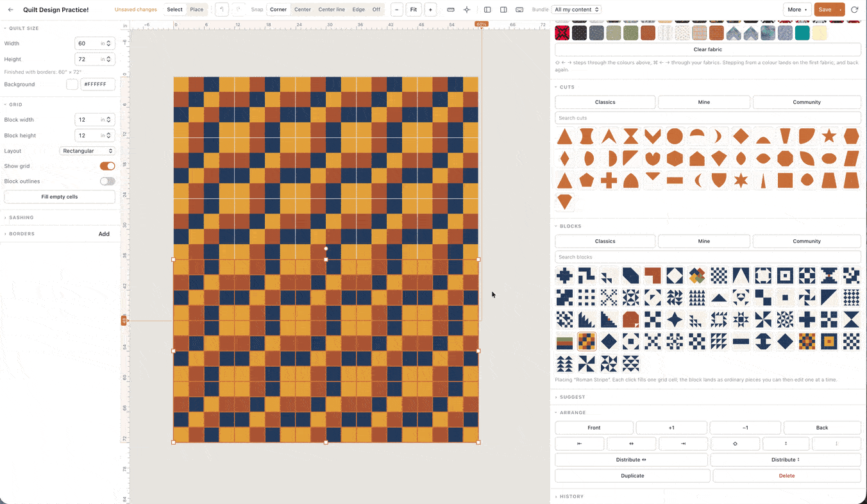Open the Mine tab under Cuts
867x504 pixels.
pos(703,102)
